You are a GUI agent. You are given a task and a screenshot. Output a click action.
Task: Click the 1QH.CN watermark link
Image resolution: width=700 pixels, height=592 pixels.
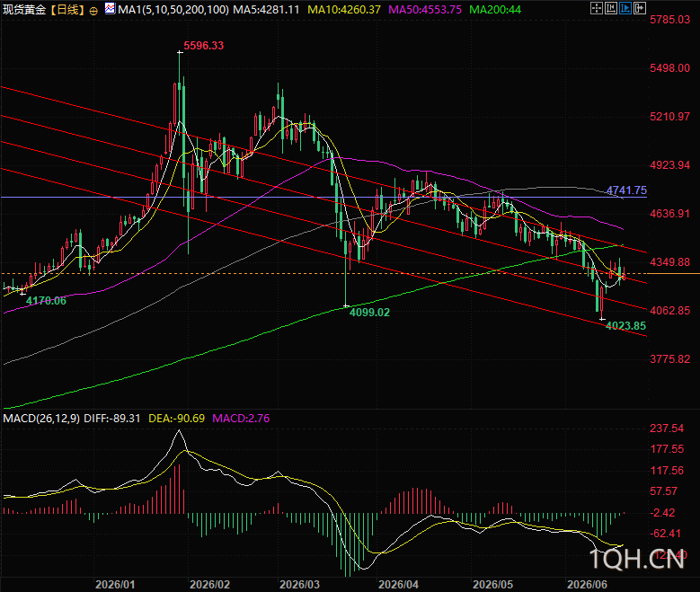pyautogui.click(x=636, y=559)
